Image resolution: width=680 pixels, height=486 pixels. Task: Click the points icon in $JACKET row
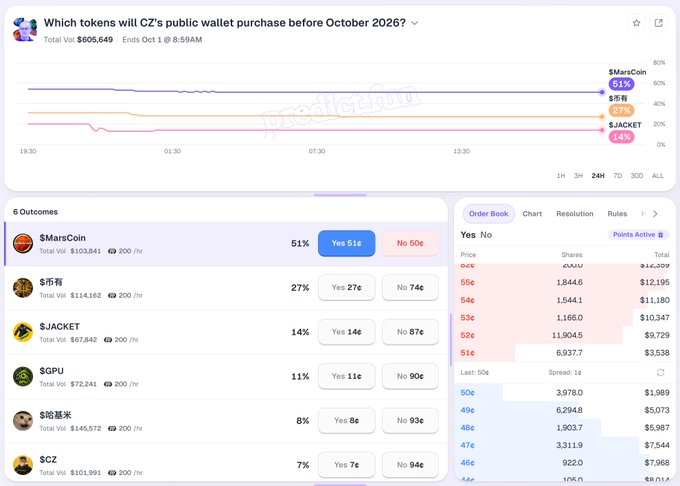tap(108, 339)
